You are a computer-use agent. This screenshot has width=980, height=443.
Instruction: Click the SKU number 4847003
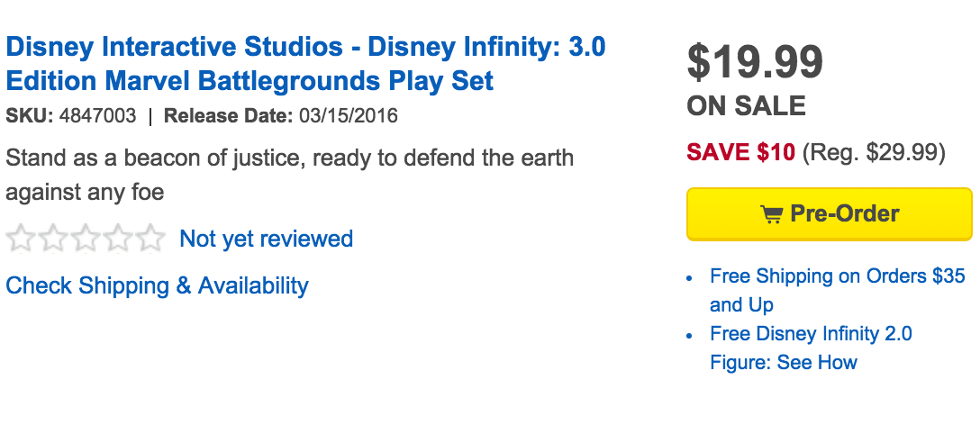coord(98,116)
